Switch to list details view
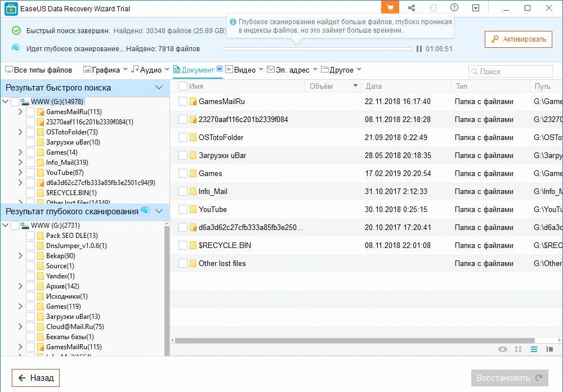 [534, 349]
